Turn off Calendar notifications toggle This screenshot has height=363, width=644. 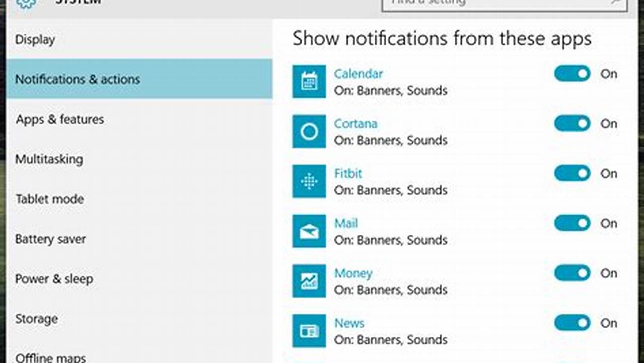[573, 74]
